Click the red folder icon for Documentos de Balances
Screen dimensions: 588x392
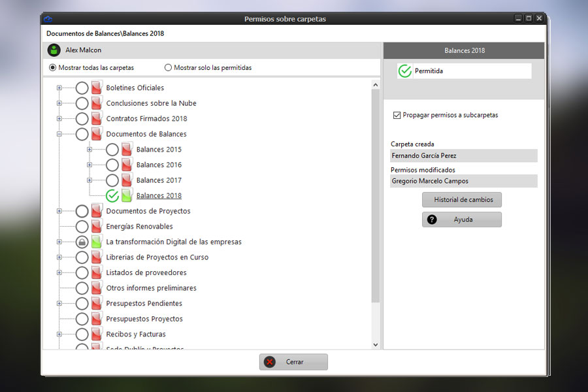(97, 134)
